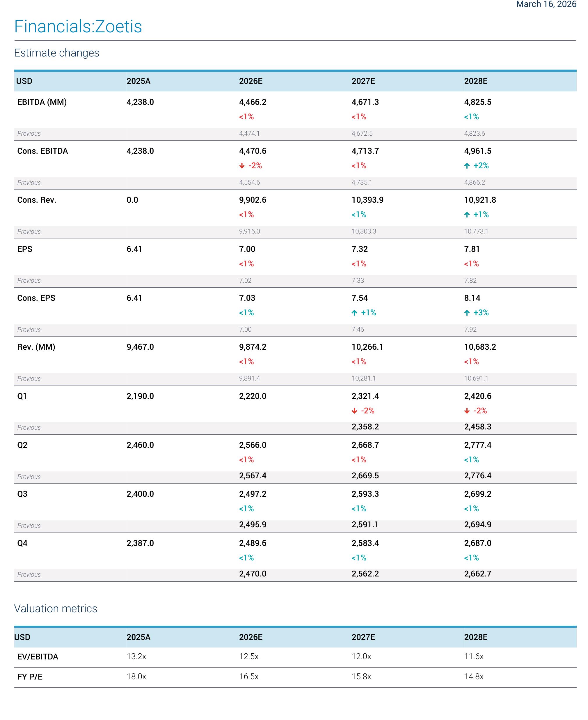This screenshot has width=588, height=720.
Task: Click the red down arrow under Q1 2027E
Action: pyautogui.click(x=354, y=411)
